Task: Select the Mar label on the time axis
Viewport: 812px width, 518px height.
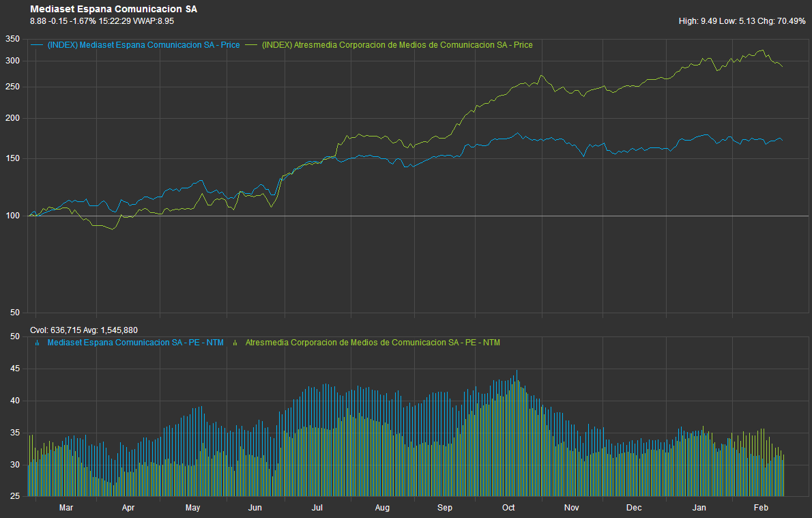Action: coord(66,508)
